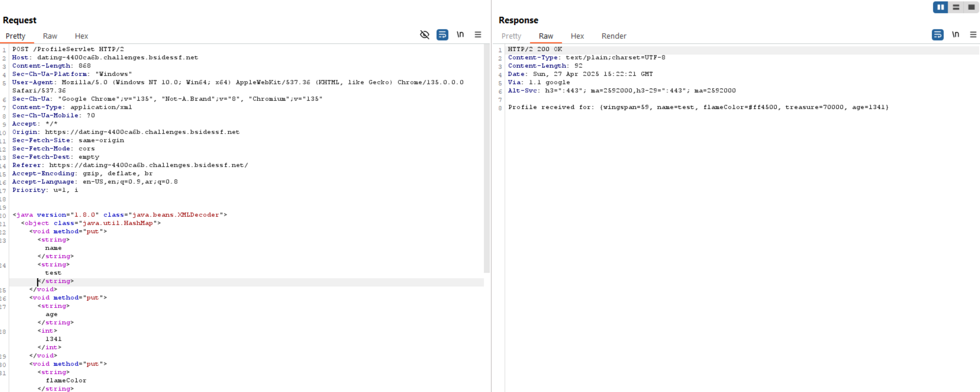This screenshot has height=392, width=980.
Task: Click the Content-Type: application/xml header
Action: pos(72,107)
